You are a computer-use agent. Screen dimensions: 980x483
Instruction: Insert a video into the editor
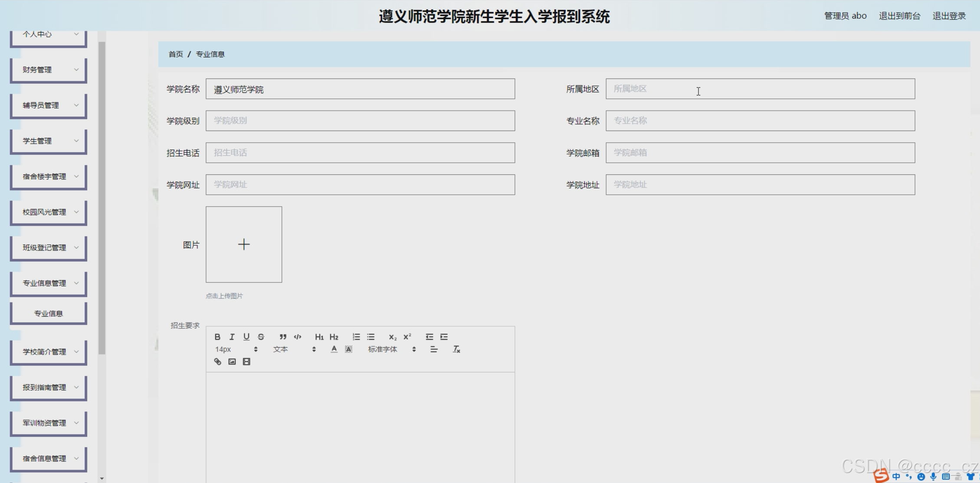[x=246, y=361]
